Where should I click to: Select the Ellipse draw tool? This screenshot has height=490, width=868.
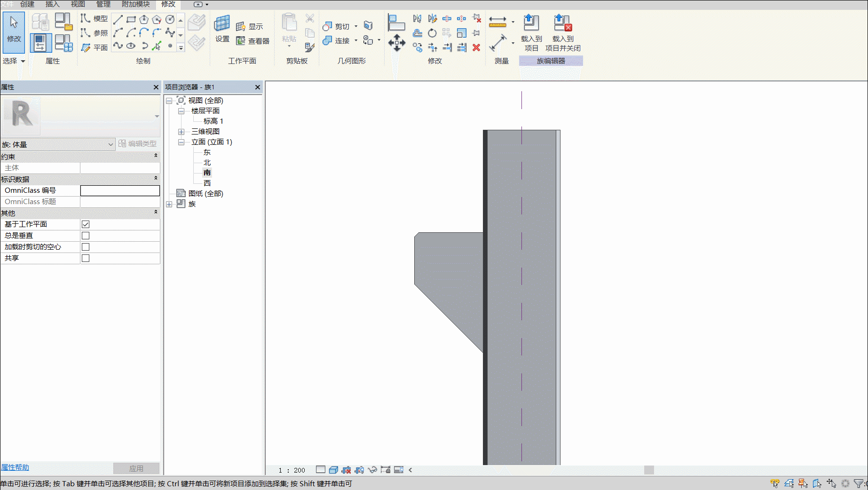point(131,46)
